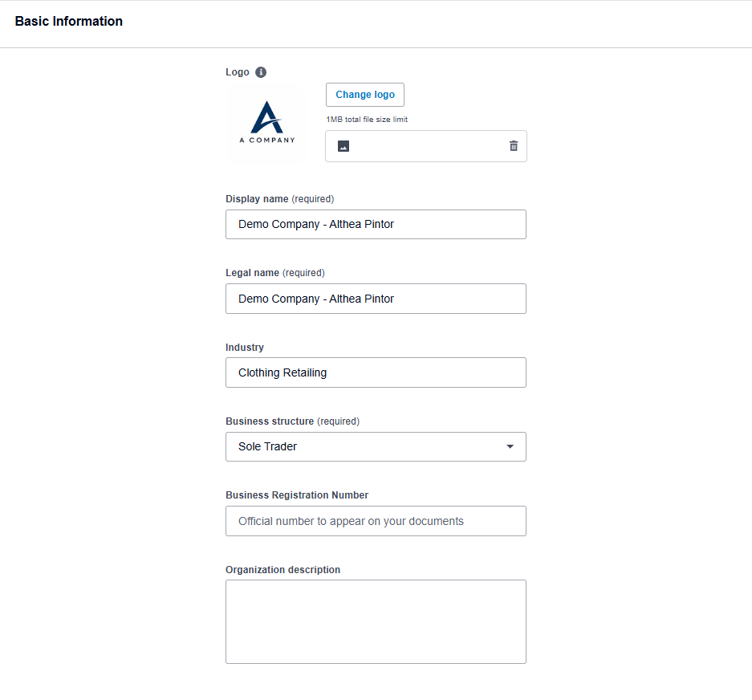Edit the Display name field
Viewport: 752px width, 700px height.
pyautogui.click(x=376, y=224)
